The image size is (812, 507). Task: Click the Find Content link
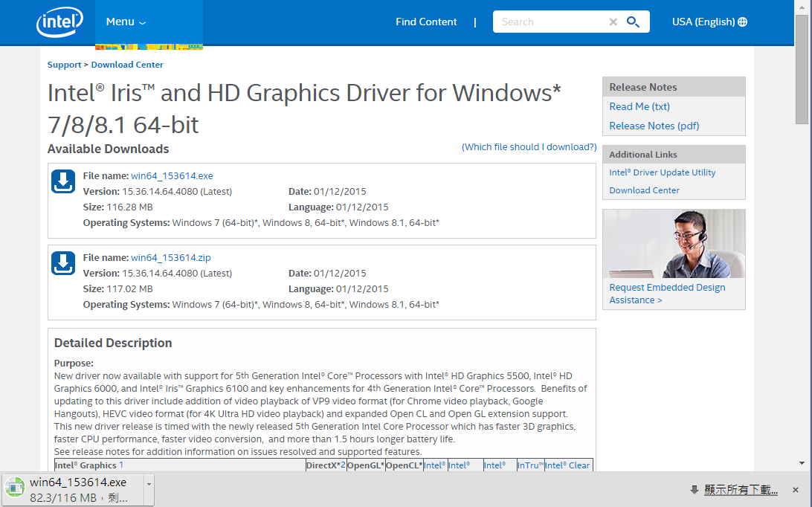point(425,22)
